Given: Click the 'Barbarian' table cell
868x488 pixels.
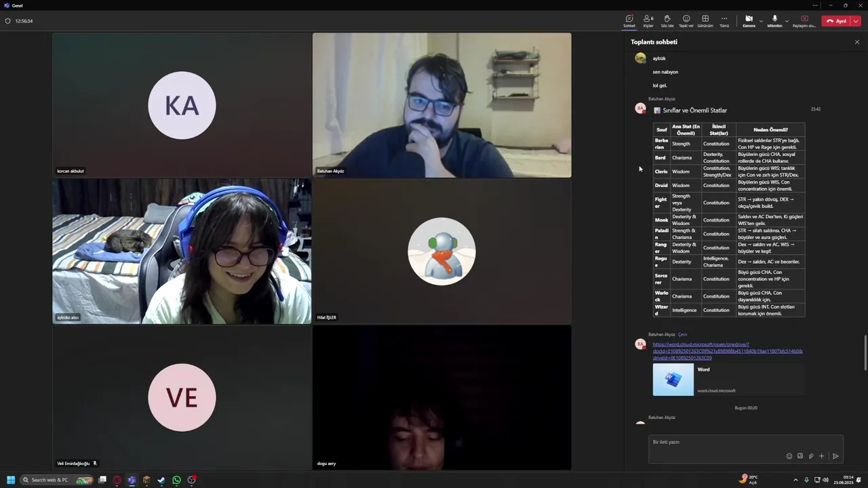Looking at the screenshot, I should [661, 144].
